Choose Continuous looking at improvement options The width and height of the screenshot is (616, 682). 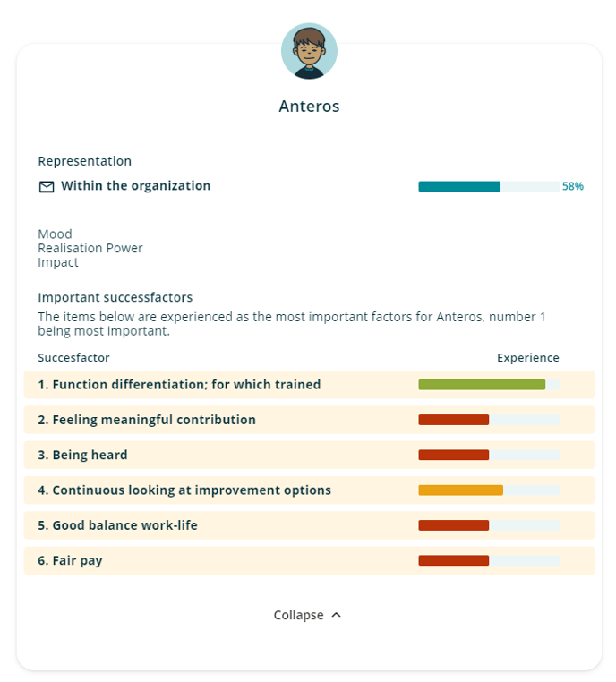click(x=309, y=490)
